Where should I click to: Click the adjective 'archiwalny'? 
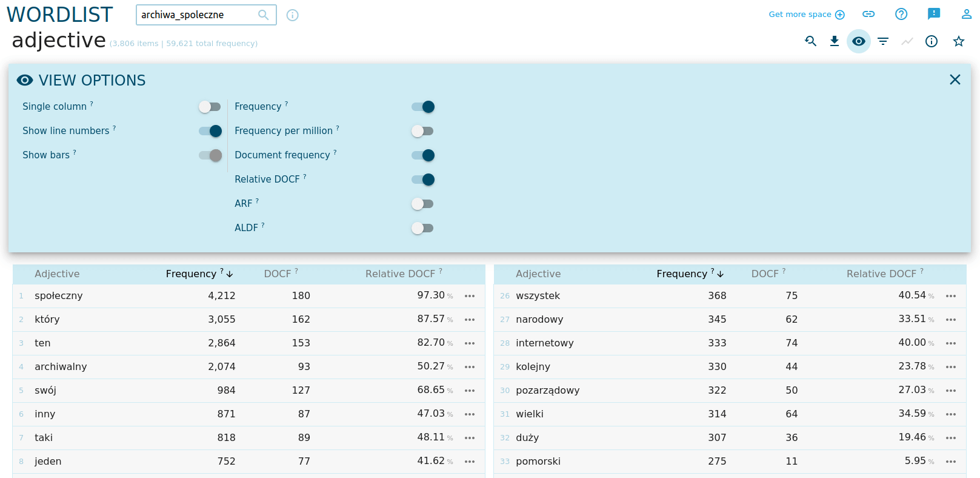pos(61,366)
